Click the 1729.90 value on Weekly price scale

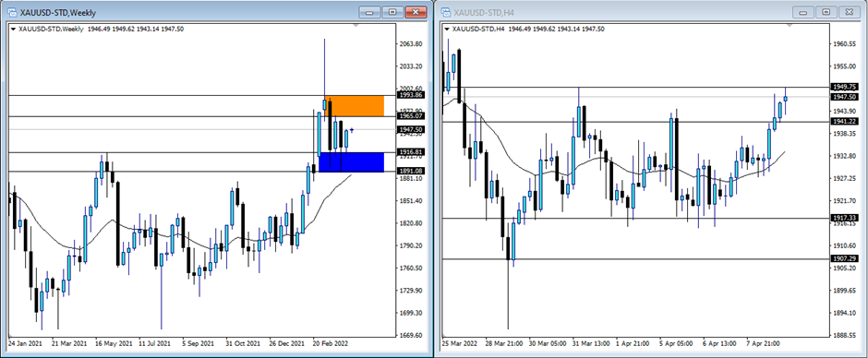tap(411, 291)
